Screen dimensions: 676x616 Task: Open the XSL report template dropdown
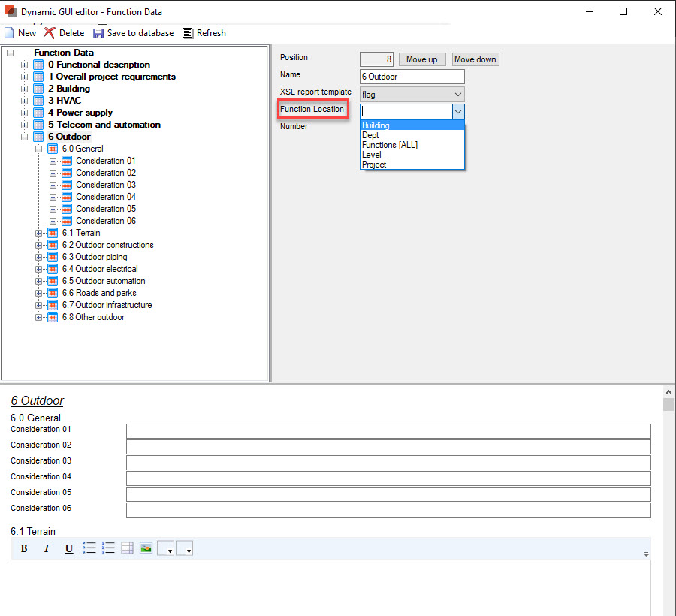pos(458,95)
